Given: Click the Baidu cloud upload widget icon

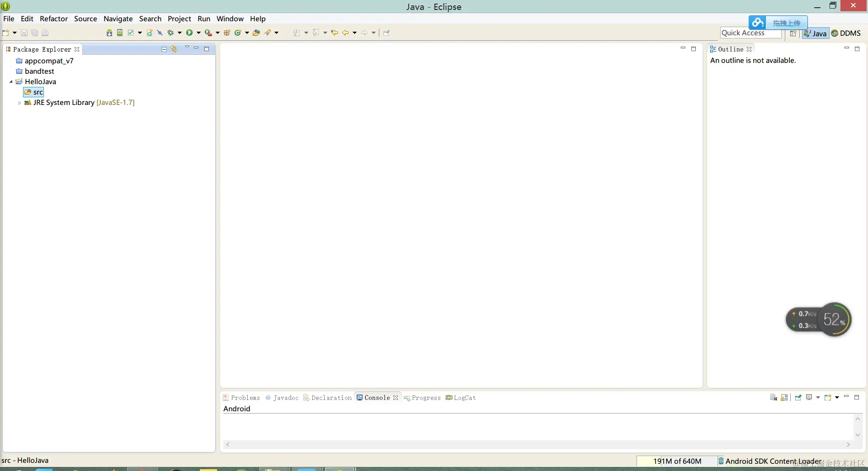Looking at the screenshot, I should [758, 23].
